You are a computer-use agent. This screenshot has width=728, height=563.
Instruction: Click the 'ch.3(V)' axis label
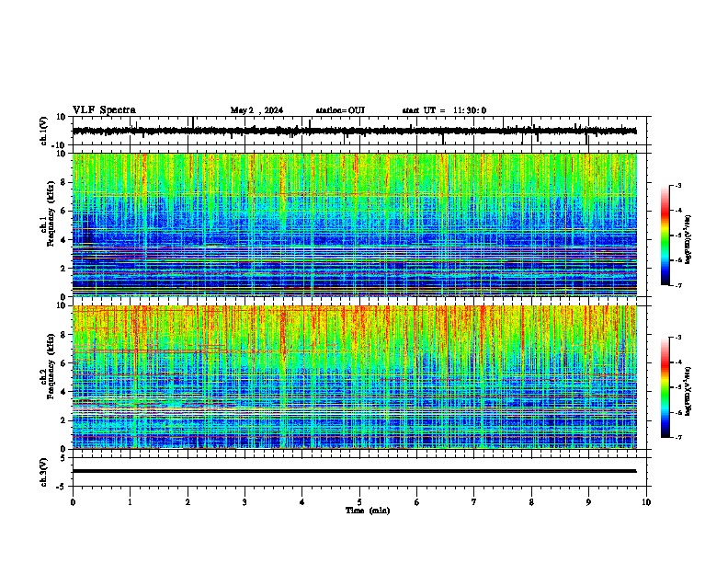pos(43,472)
